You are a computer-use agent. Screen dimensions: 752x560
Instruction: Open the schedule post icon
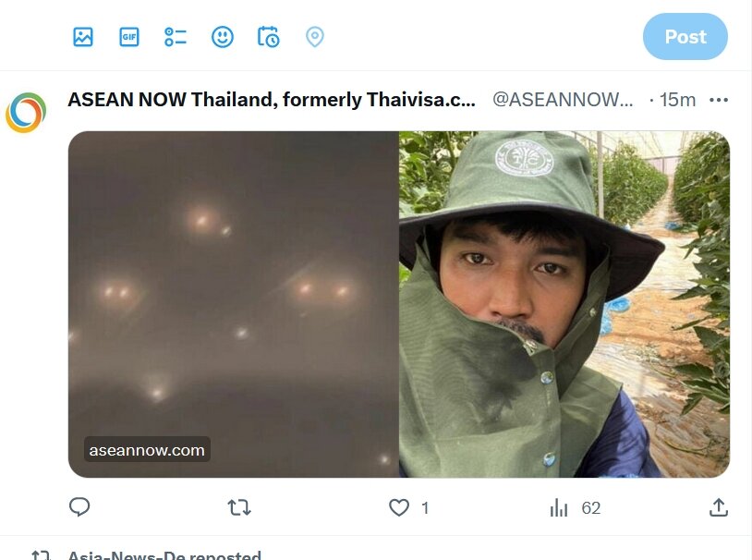[x=269, y=37]
